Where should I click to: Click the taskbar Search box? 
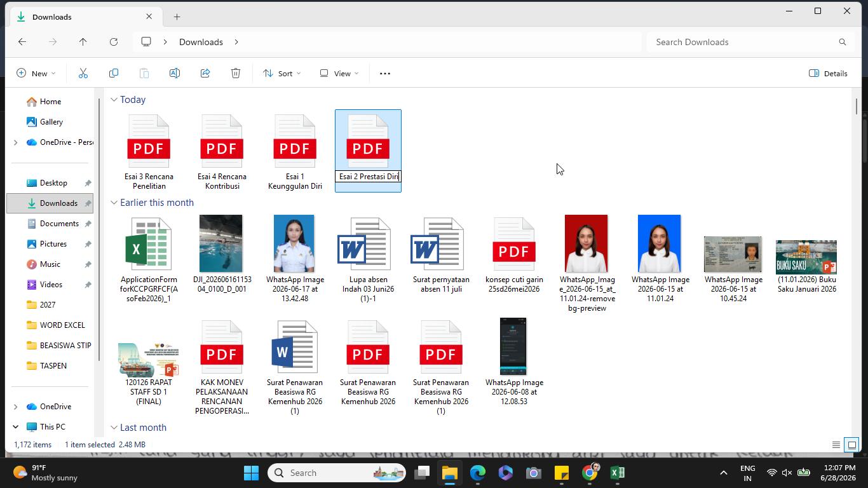pyautogui.click(x=337, y=473)
